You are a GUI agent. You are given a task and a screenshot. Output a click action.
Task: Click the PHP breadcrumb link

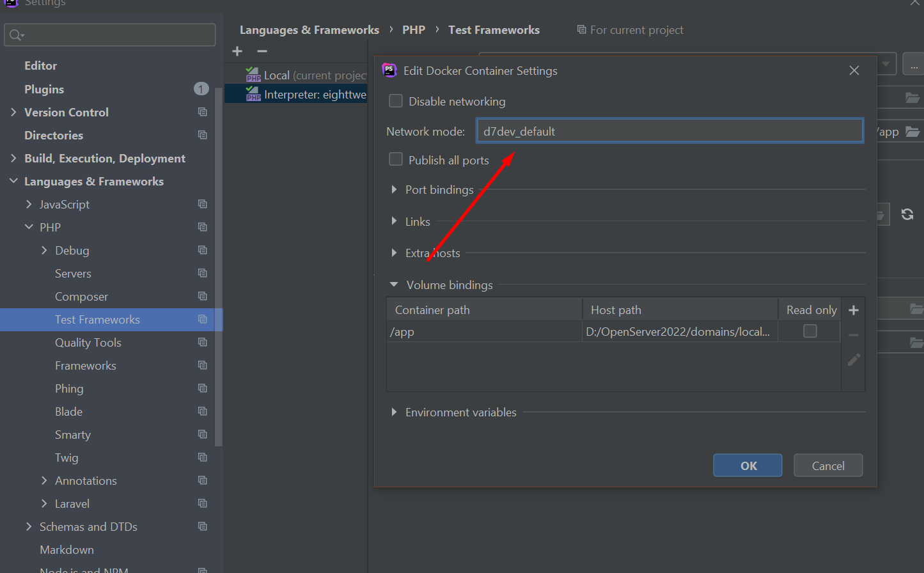[x=414, y=30]
